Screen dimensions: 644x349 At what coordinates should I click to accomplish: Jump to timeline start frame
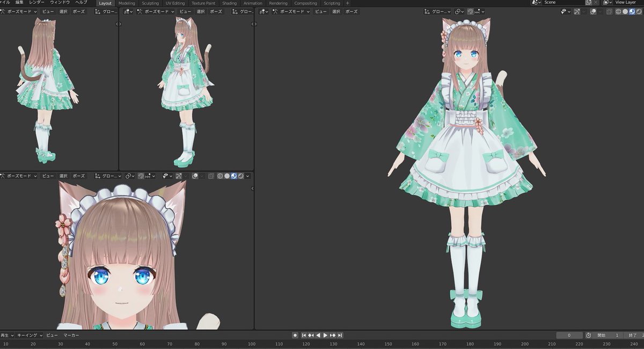click(x=304, y=335)
